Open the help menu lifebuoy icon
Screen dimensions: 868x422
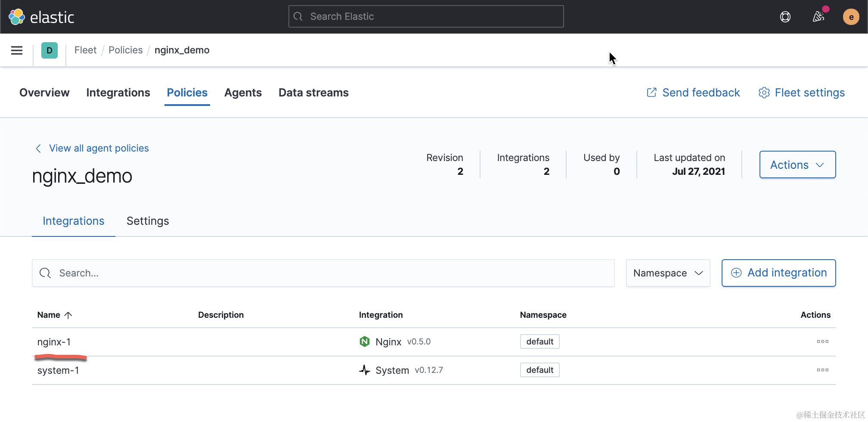[x=785, y=17]
